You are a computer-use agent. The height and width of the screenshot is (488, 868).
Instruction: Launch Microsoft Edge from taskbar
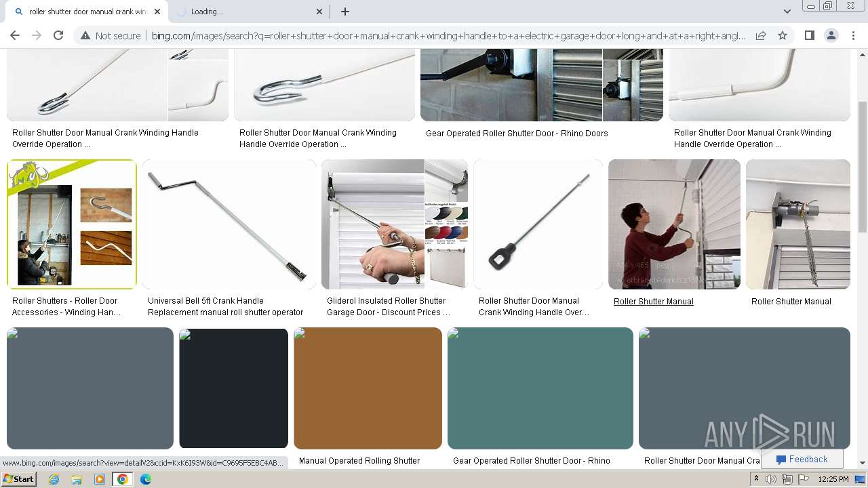pyautogui.click(x=146, y=479)
